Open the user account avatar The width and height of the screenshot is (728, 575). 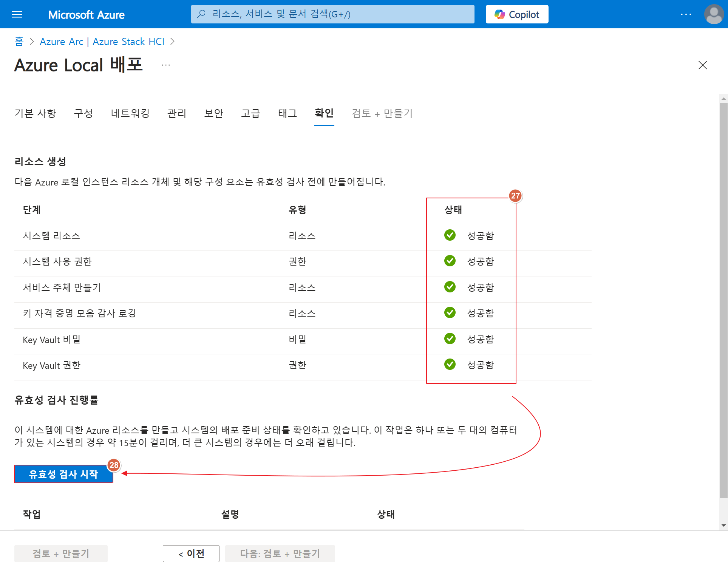[714, 14]
